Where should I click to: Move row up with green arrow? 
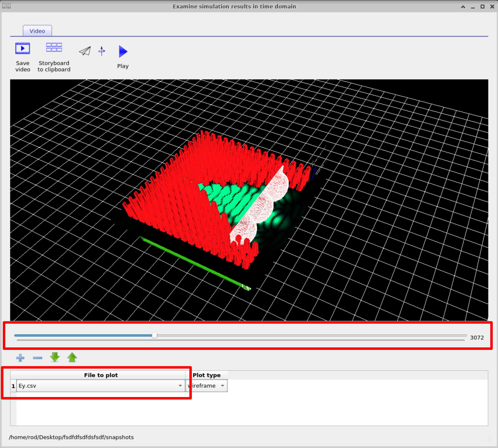[72, 357]
